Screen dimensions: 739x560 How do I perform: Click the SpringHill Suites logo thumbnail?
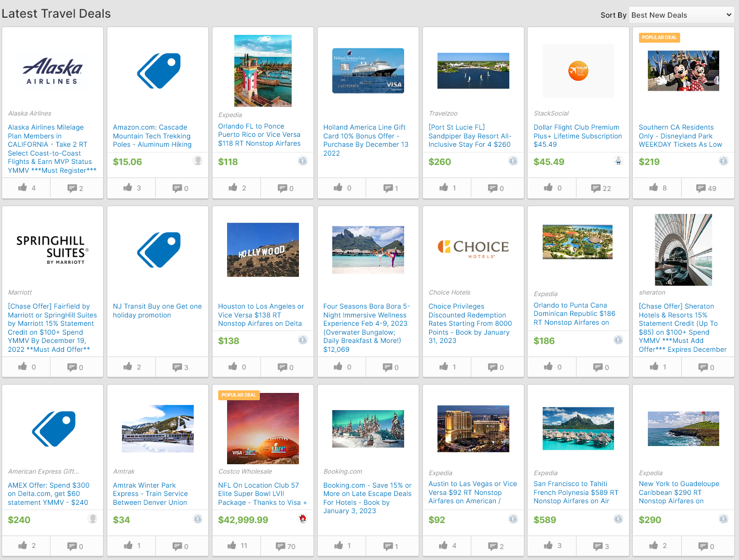(x=53, y=250)
